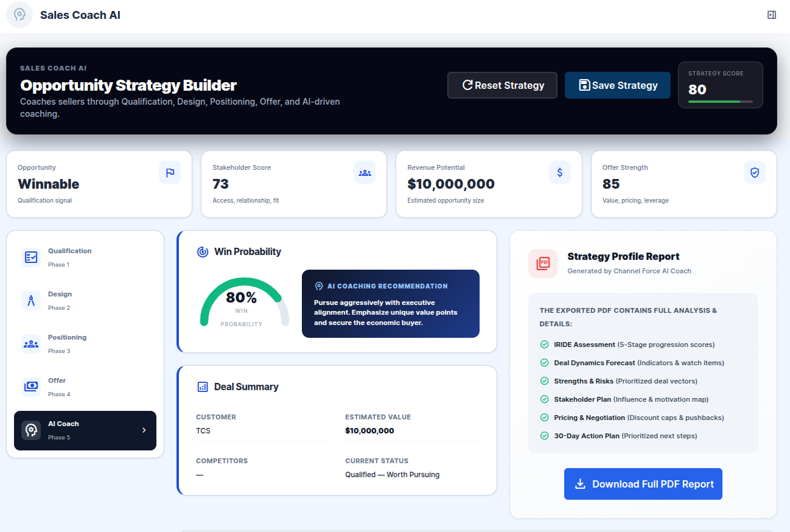Click the Reset Strategy button
790x532 pixels.
click(x=502, y=85)
